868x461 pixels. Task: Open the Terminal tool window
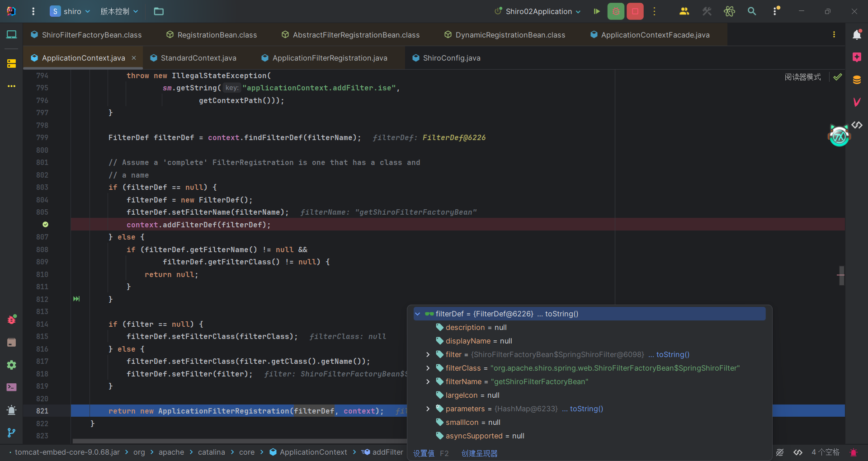(x=12, y=387)
